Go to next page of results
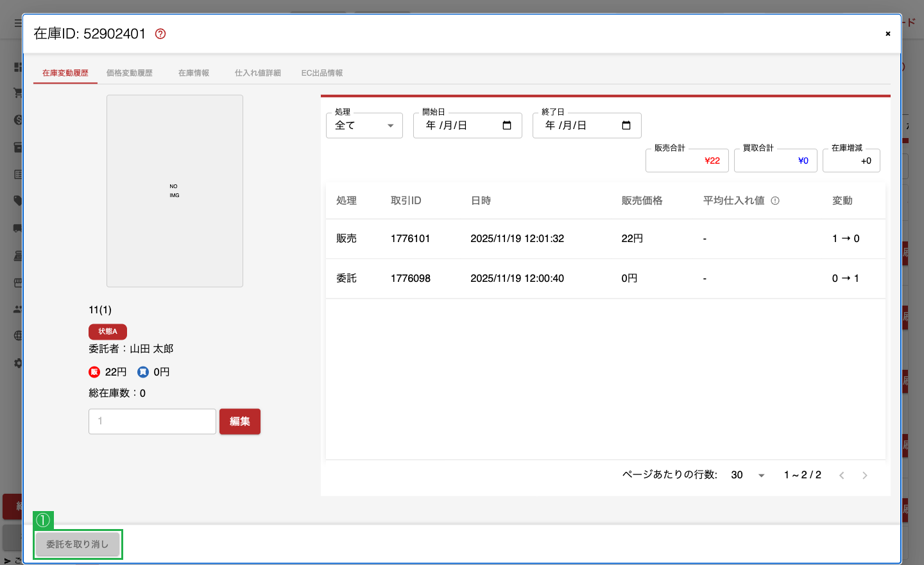 (x=865, y=475)
